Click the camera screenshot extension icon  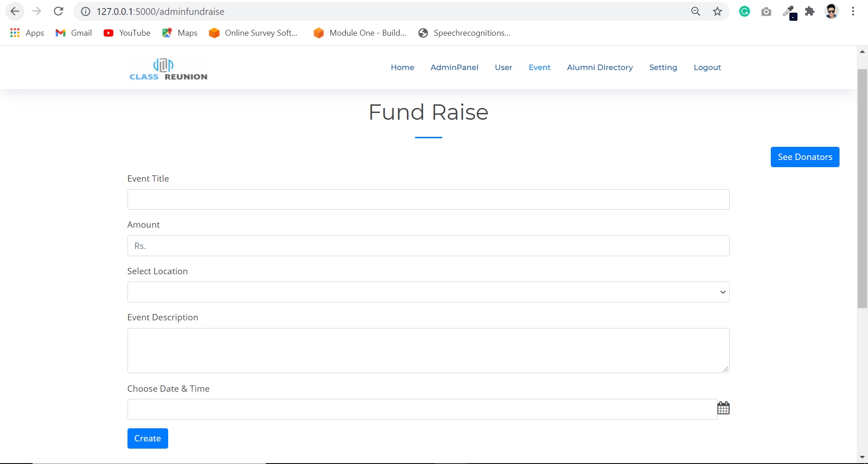pos(766,12)
